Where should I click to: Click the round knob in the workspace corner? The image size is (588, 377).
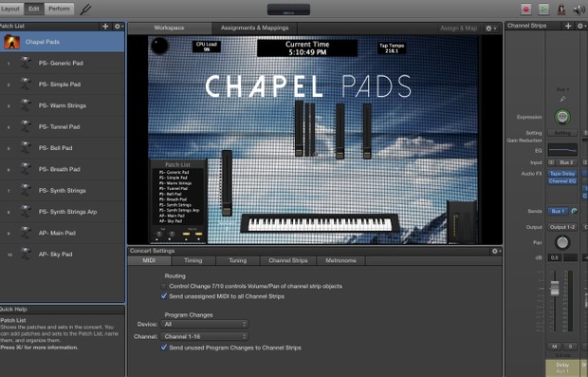[x=159, y=47]
